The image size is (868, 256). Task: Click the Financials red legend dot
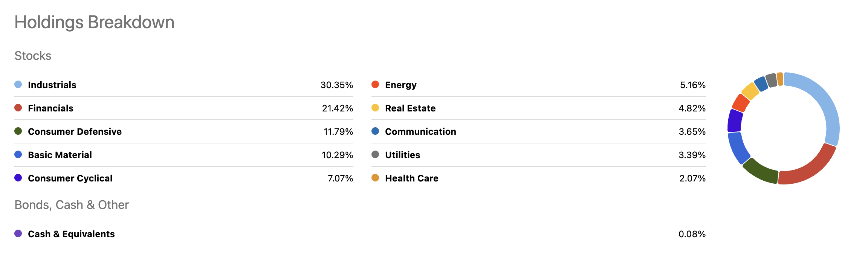(x=18, y=108)
